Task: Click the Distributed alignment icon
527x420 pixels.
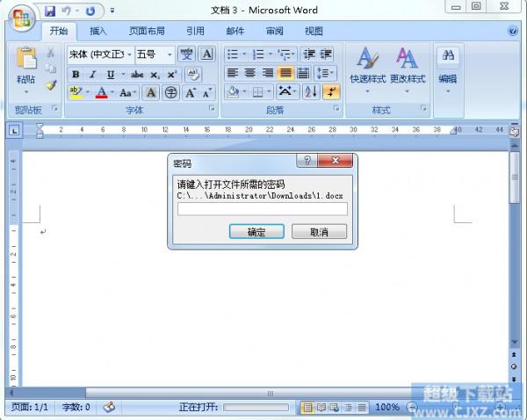Action: 303,73
